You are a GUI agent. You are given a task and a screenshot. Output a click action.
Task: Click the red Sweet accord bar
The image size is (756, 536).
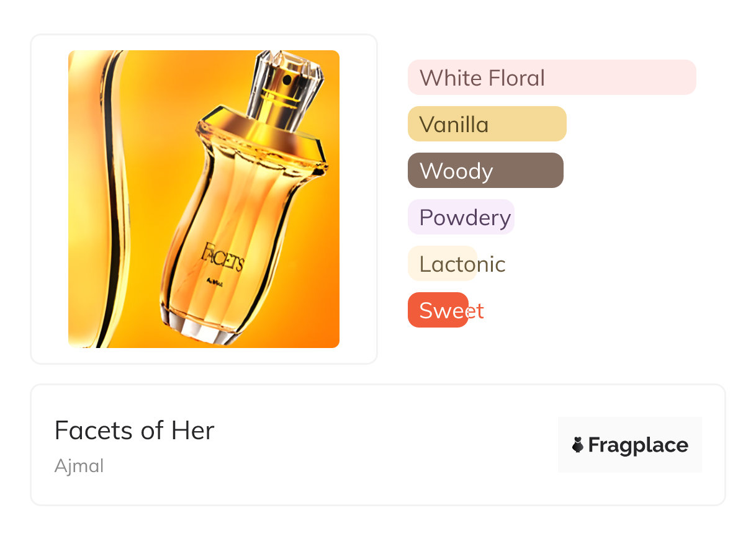[438, 310]
